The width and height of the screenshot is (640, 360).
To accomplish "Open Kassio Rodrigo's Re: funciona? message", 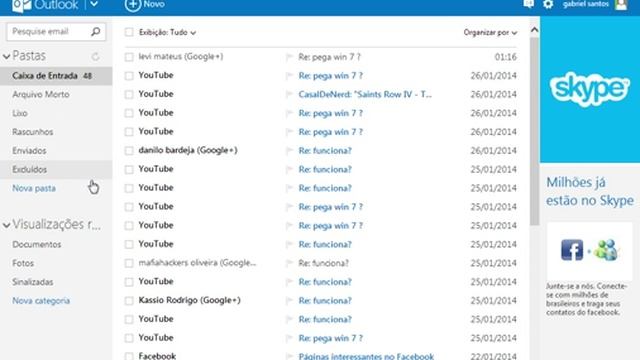I will (325, 301).
